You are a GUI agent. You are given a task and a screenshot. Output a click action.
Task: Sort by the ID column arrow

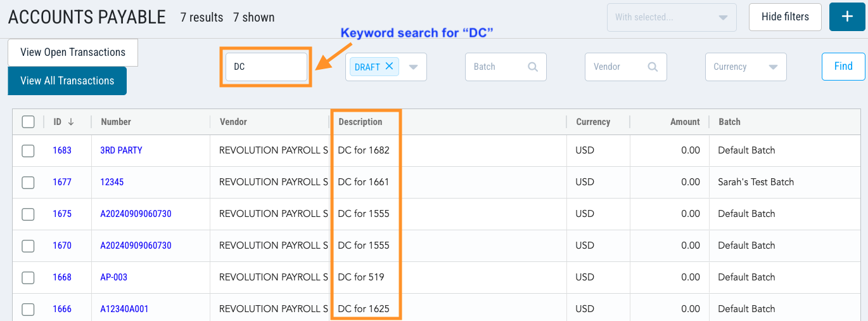point(70,122)
